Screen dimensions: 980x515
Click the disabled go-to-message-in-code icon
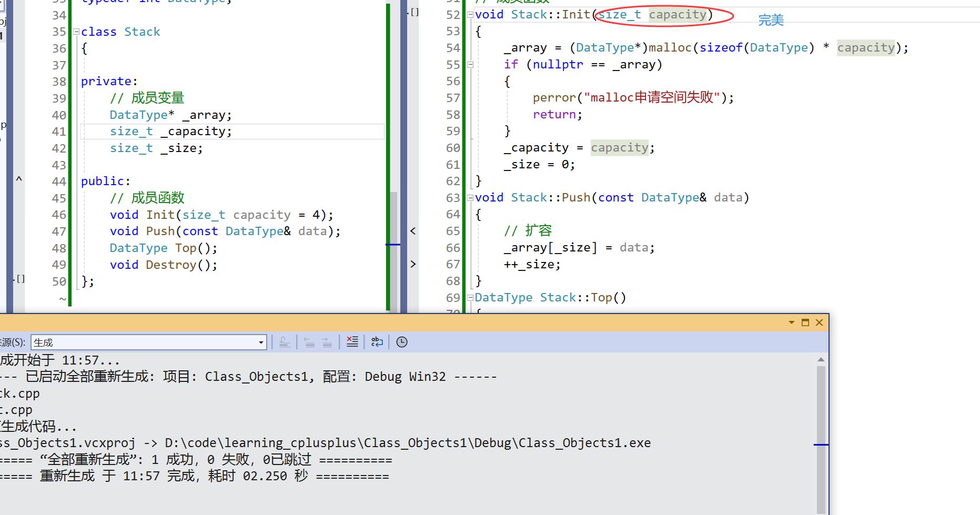[285, 342]
